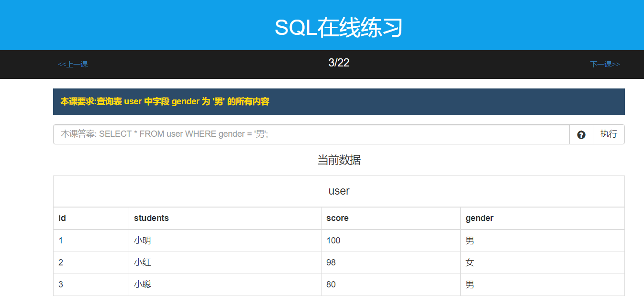Select the 小明 student cell
This screenshot has width=644, height=296.
[x=143, y=241]
